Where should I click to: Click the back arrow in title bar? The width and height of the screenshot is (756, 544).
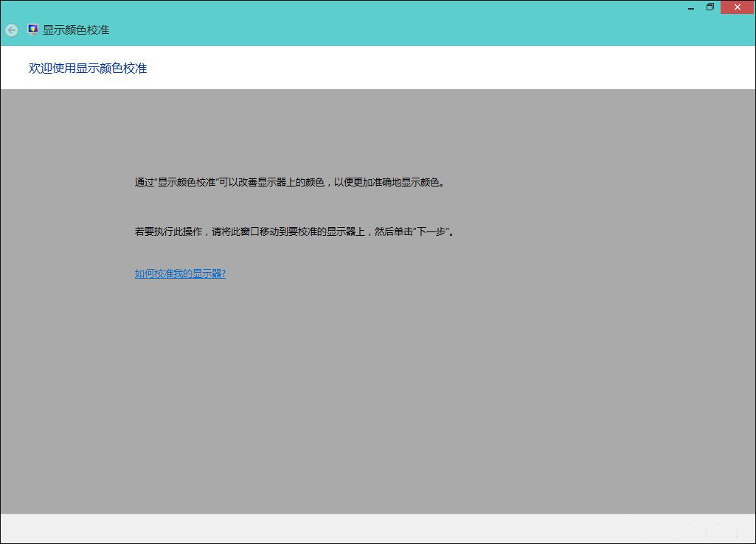11,30
